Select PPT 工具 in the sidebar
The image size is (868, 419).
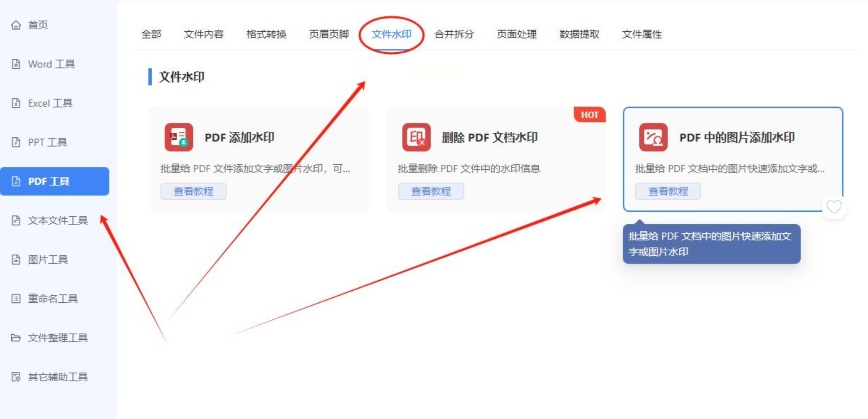click(47, 142)
